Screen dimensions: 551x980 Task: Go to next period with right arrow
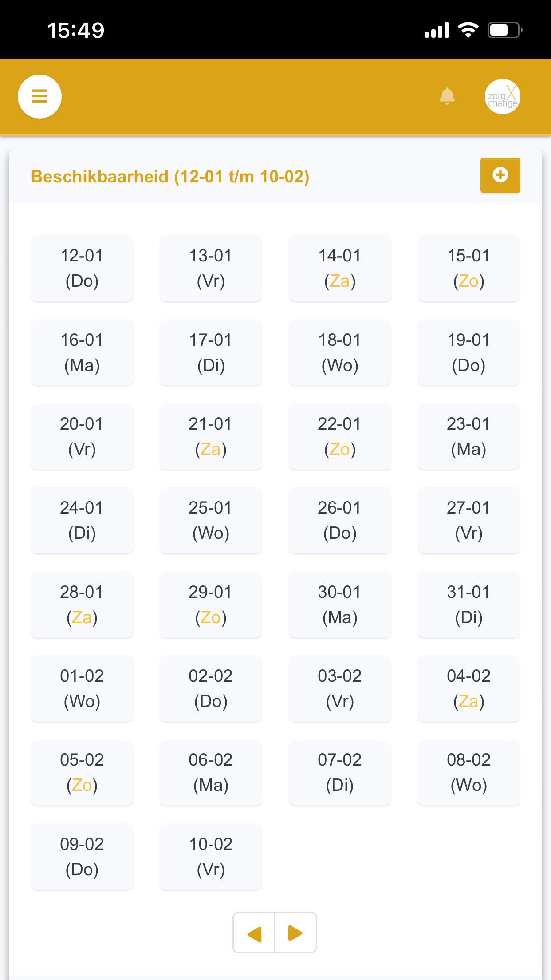[295, 933]
